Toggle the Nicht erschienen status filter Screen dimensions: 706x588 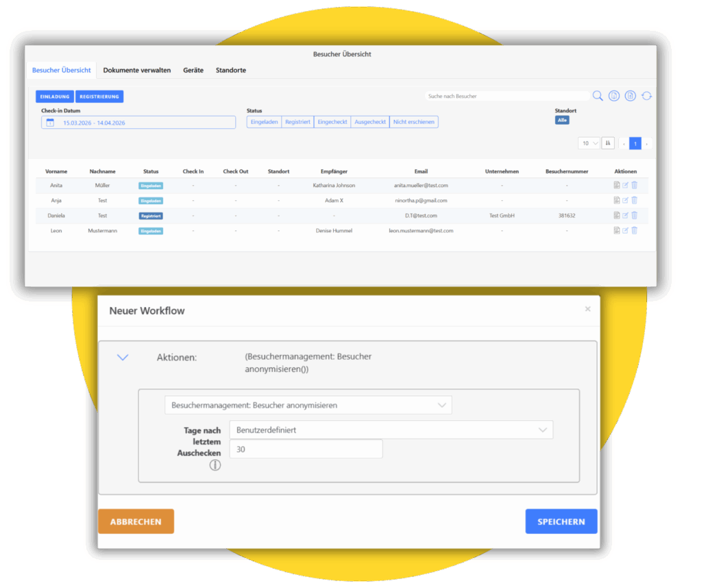pos(414,122)
